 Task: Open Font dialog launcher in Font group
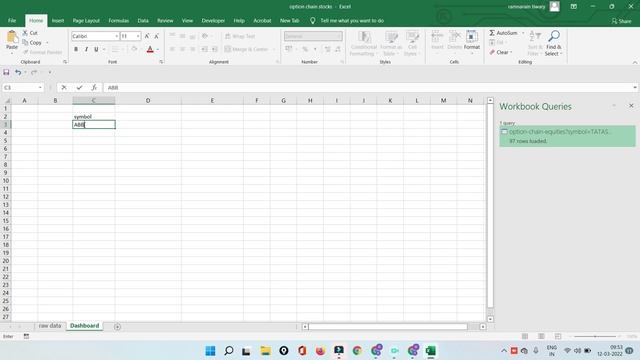tap(161, 62)
